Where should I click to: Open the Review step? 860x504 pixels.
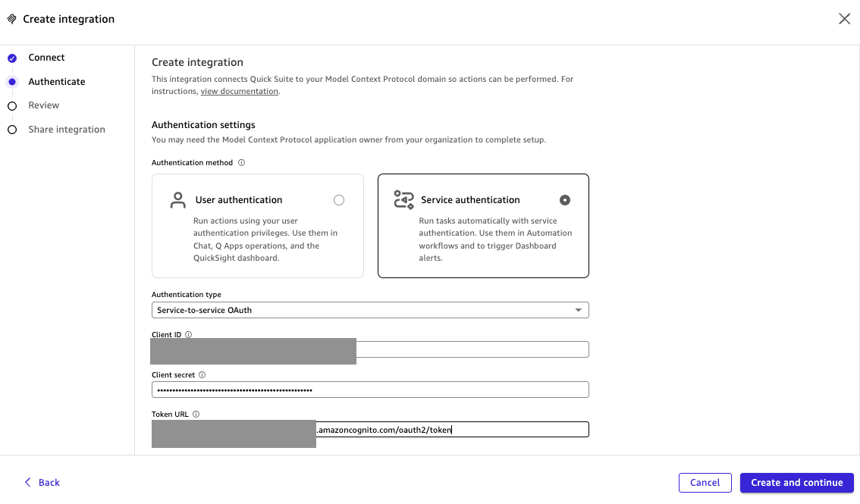pos(43,105)
